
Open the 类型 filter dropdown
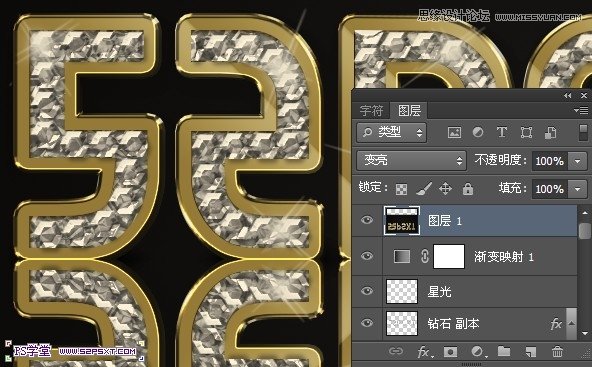click(391, 132)
